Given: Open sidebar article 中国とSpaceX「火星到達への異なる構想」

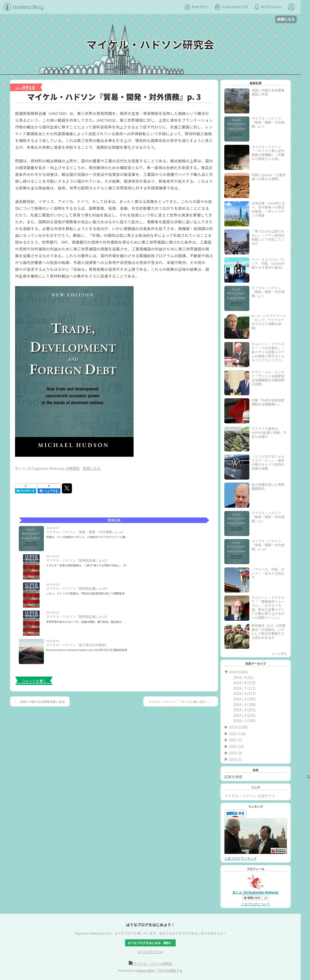Looking at the screenshot, I should (269, 177).
